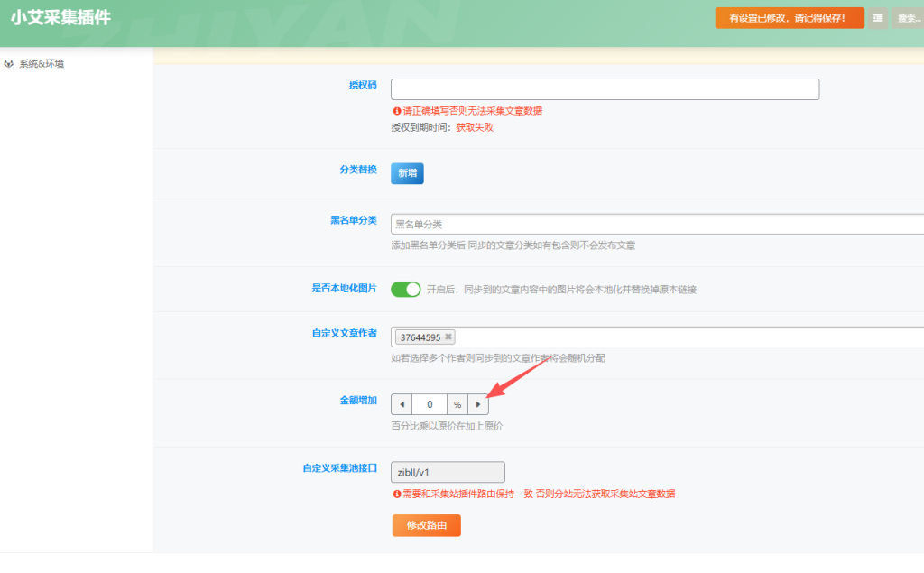Focus the search box in the header

click(908, 18)
